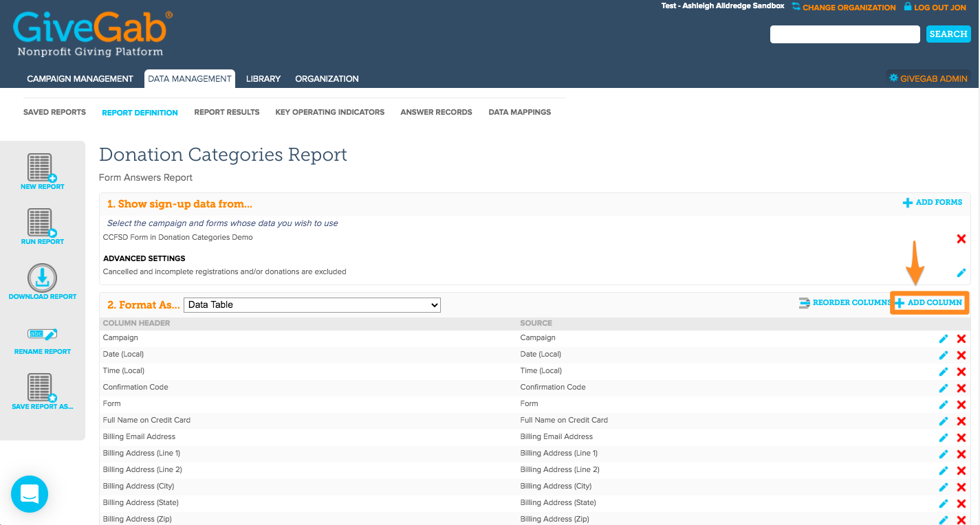Viewport: 980px width, 525px height.
Task: Remove the CCFSD Form from the report
Action: pos(961,238)
